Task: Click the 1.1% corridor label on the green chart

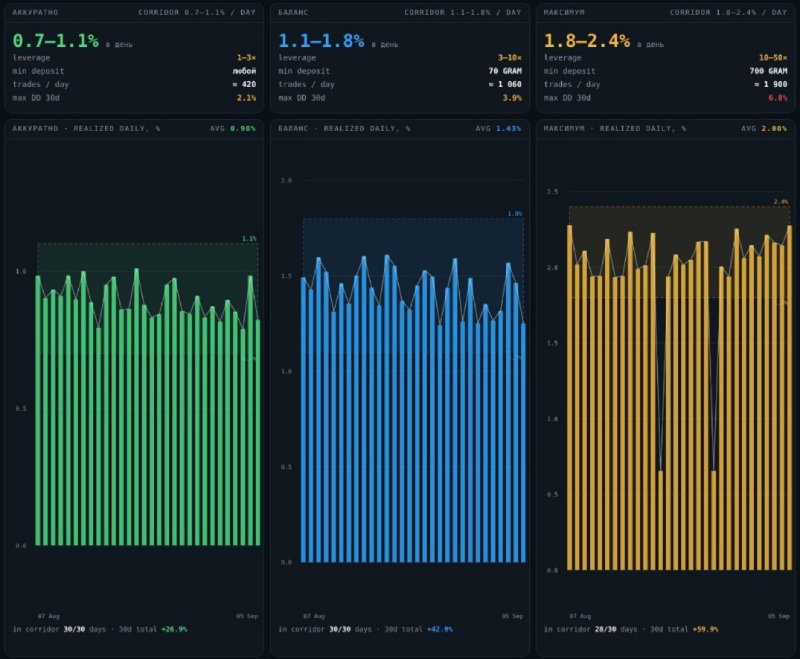Action: click(x=249, y=239)
